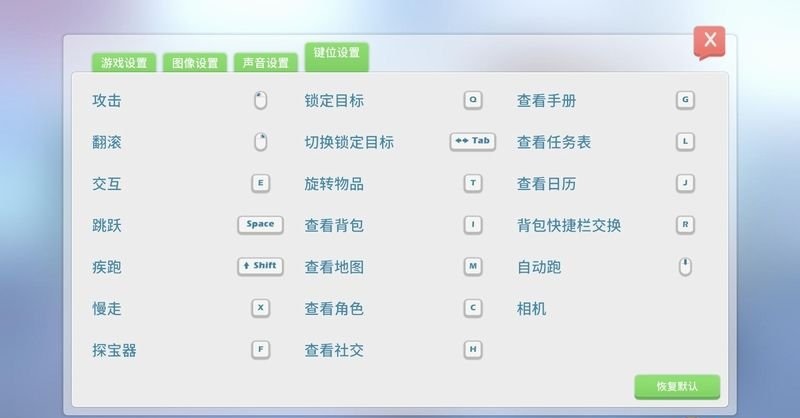Close the settings dialog with the X
Screen dimensions: 800x418
click(710, 41)
